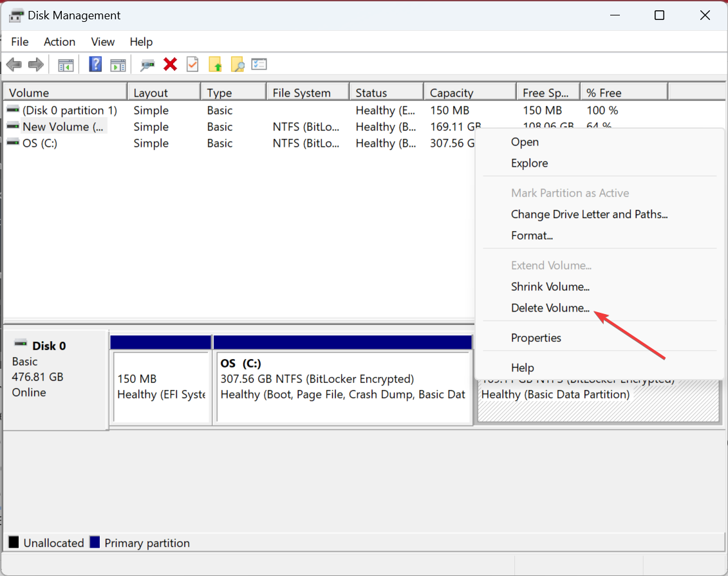Select the Disk 0 Basic 476.81 GB label
The width and height of the screenshot is (728, 576).
[56, 380]
